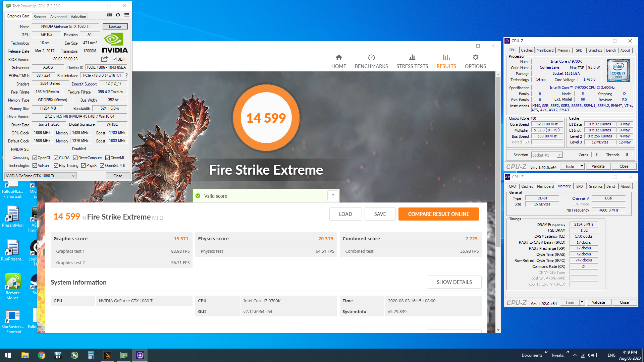Open PresentMon desktop shortcut
The height and width of the screenshot is (362, 644).
point(13,217)
